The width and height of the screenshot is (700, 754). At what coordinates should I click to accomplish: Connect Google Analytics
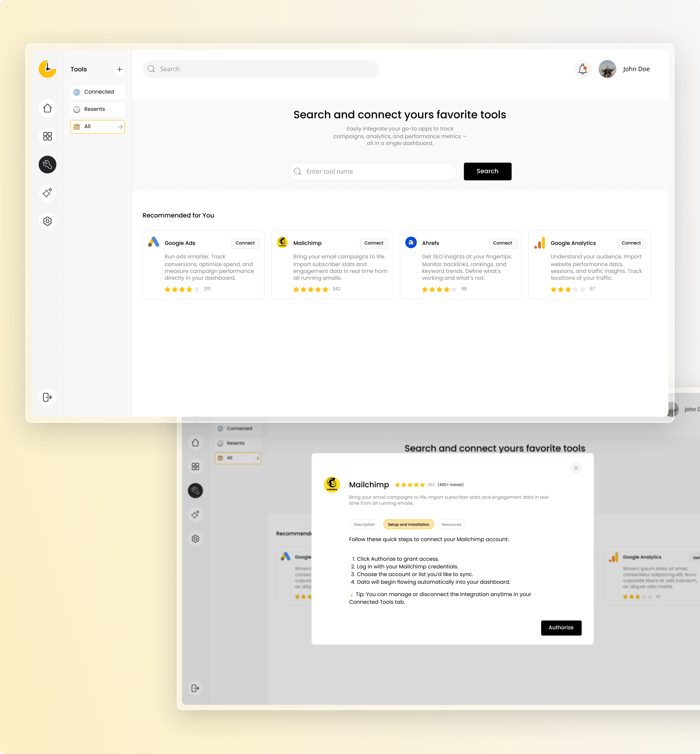pyautogui.click(x=631, y=243)
